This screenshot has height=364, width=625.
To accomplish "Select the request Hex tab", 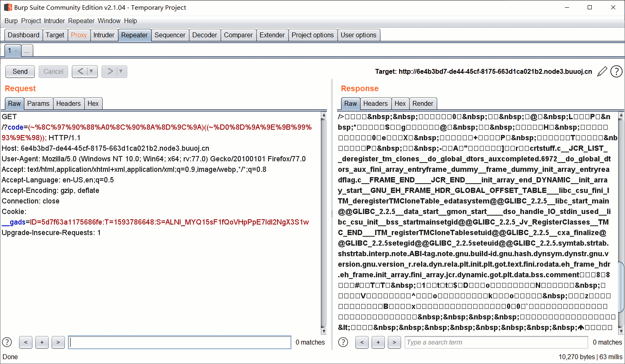I will click(x=93, y=104).
